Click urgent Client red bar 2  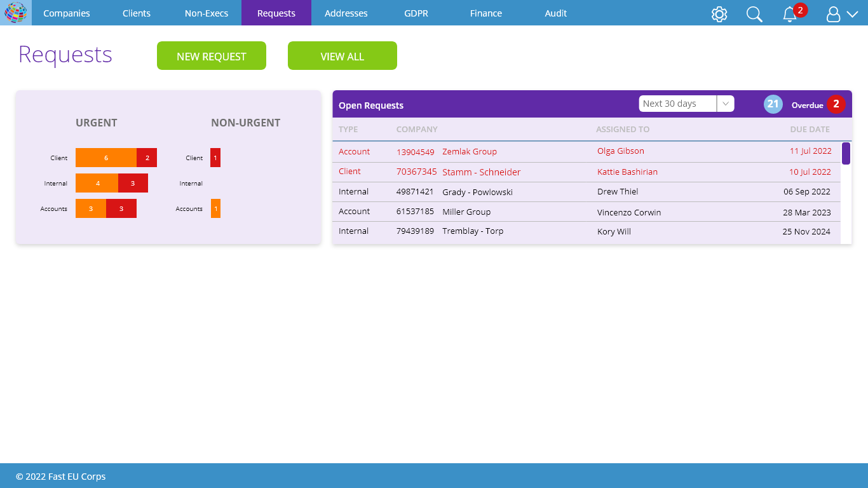pyautogui.click(x=147, y=158)
